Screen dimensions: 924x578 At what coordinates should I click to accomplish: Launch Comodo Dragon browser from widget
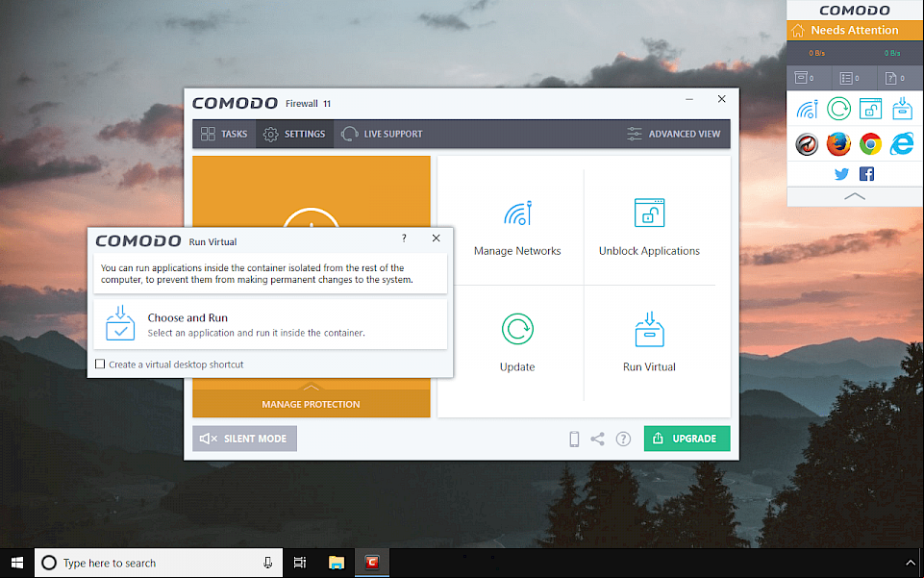coord(808,143)
